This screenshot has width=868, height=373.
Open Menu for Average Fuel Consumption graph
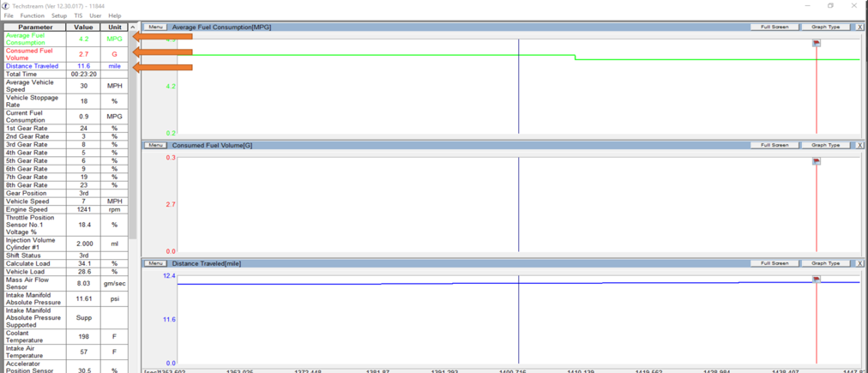[155, 27]
